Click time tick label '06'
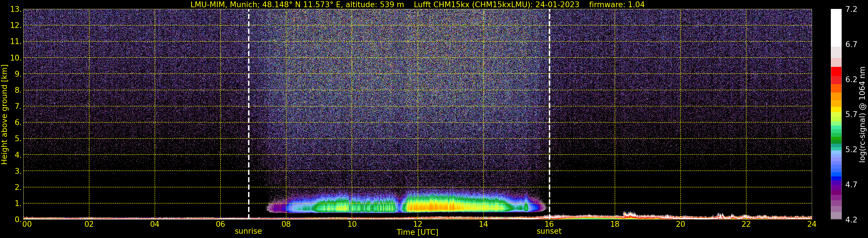868x238 pixels. tap(220, 224)
